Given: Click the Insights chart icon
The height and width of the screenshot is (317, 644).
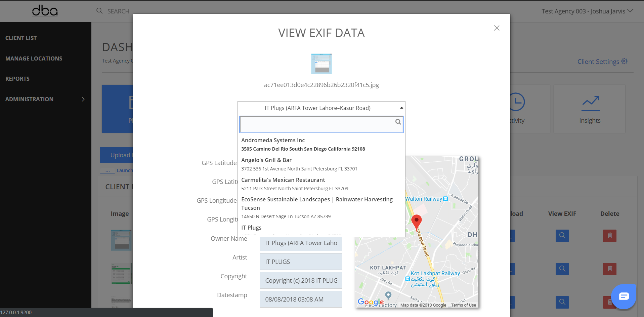Looking at the screenshot, I should tap(590, 104).
